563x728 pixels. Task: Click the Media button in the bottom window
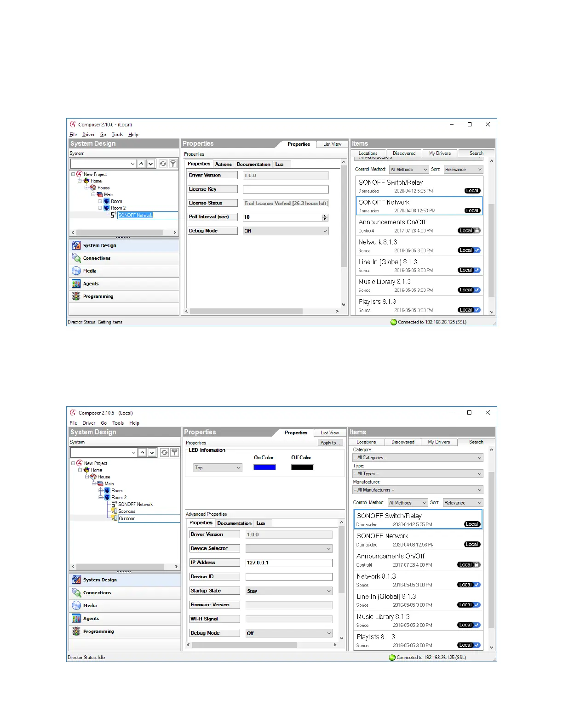tap(125, 606)
